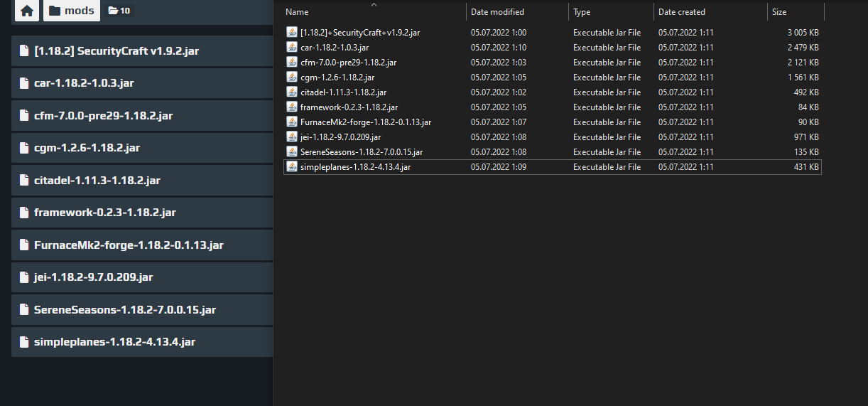Select [1.18.2] SecurityCraft v1.9.2.jar in left panel
868x406 pixels.
point(142,51)
